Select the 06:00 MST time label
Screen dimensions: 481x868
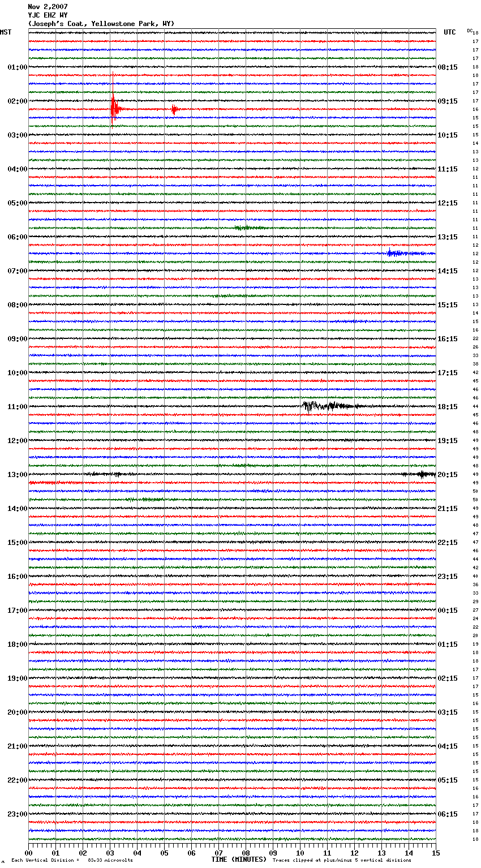(17, 237)
